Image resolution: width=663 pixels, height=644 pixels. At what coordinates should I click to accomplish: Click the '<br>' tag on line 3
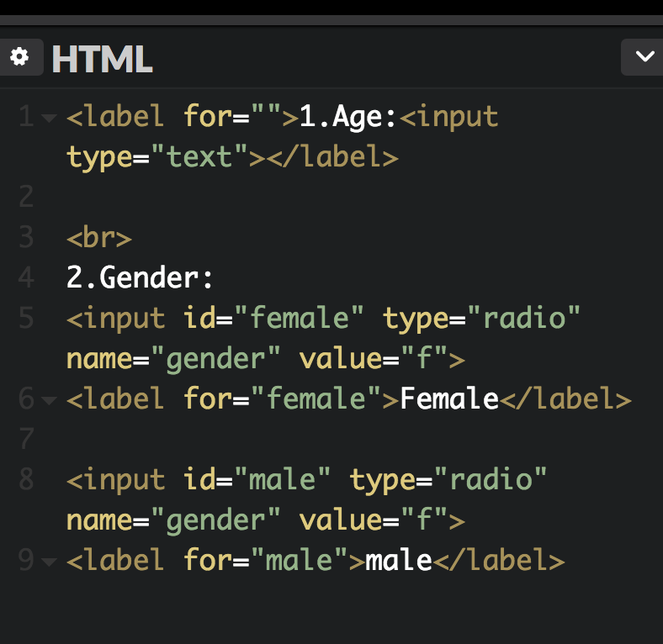pyautogui.click(x=99, y=237)
